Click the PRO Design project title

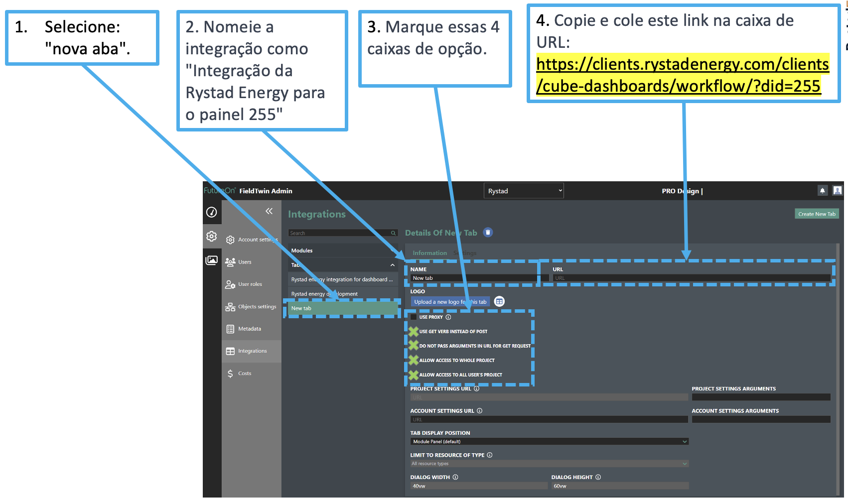coord(682,191)
